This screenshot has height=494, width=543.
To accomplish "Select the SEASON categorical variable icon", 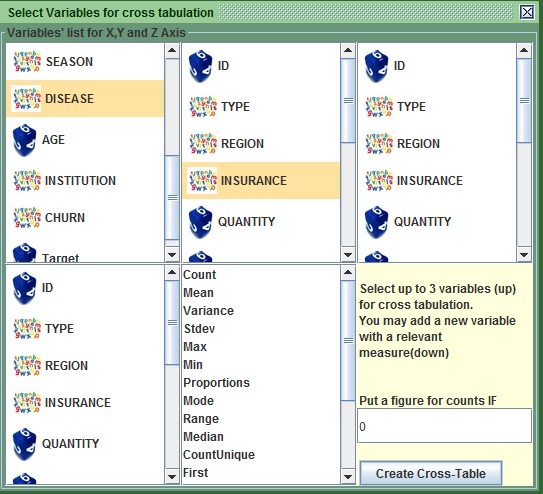I will click(x=27, y=62).
